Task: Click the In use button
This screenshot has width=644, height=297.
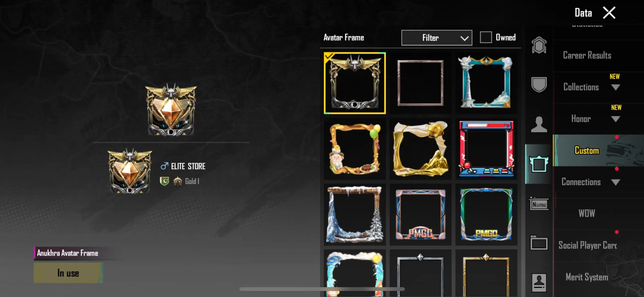Action: pyautogui.click(x=68, y=273)
